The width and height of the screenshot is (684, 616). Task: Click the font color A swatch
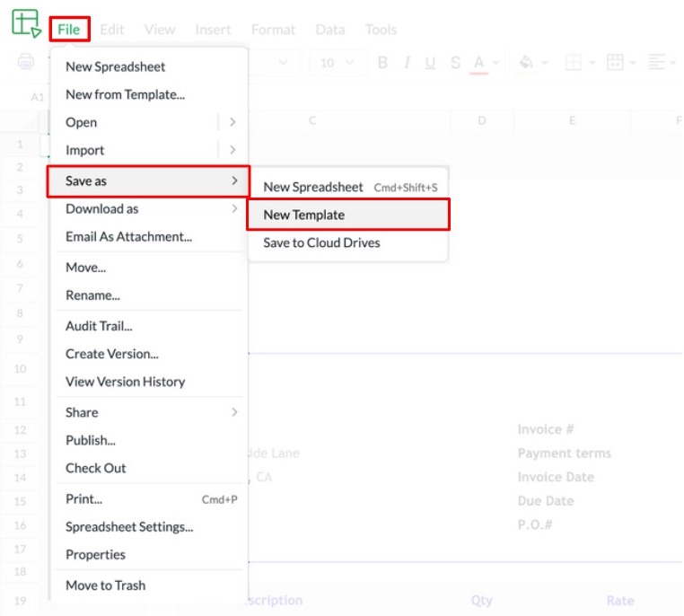[479, 63]
